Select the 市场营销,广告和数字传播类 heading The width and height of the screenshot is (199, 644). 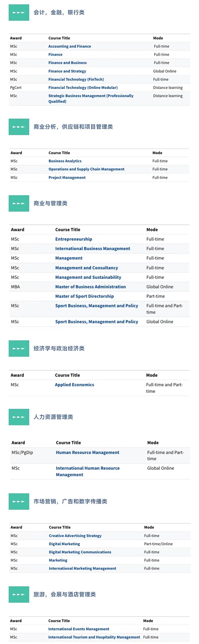point(71,501)
